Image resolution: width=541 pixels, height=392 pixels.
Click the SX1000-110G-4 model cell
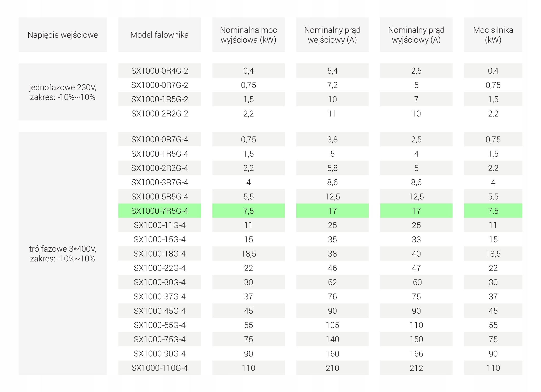tap(160, 368)
